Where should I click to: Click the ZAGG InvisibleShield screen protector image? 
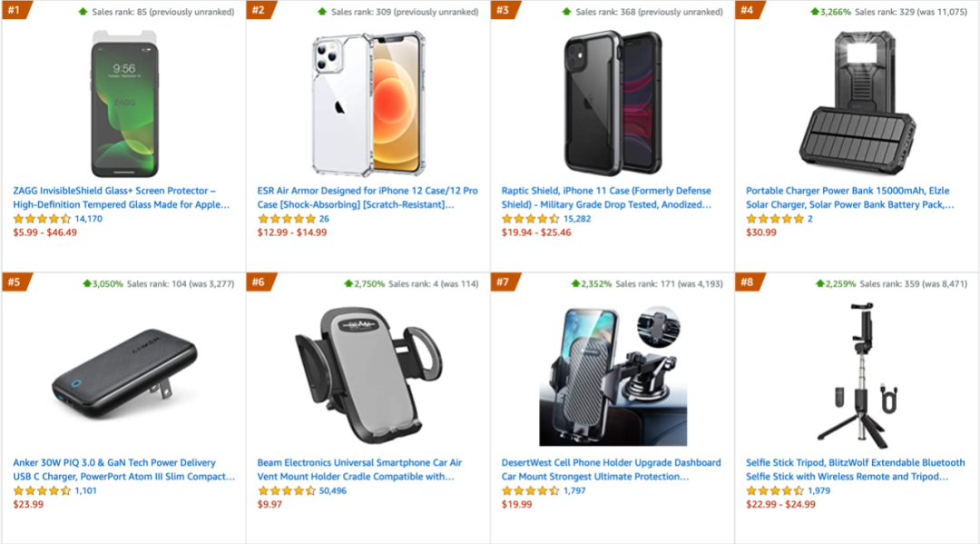tap(124, 104)
